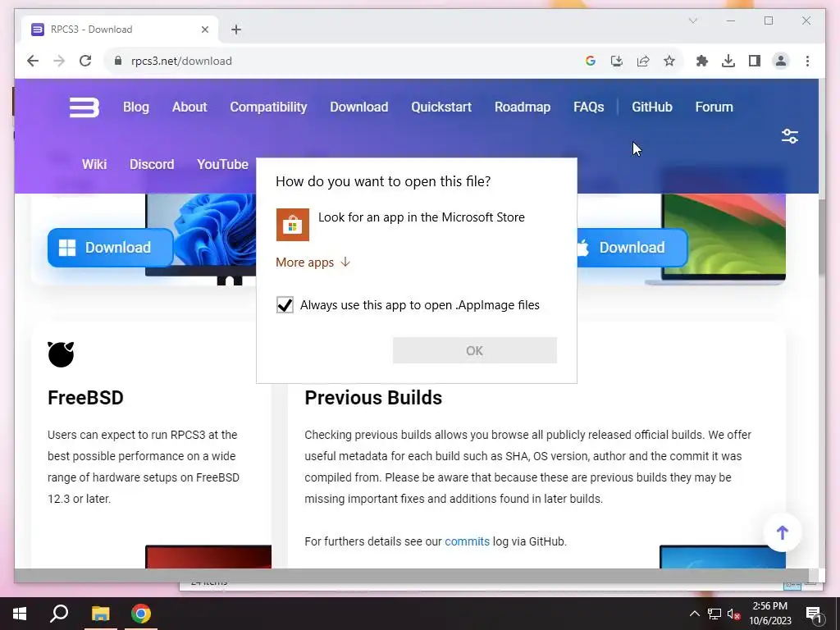The width and height of the screenshot is (840, 630).
Task: Click the address bar URL field
Action: [x=343, y=61]
